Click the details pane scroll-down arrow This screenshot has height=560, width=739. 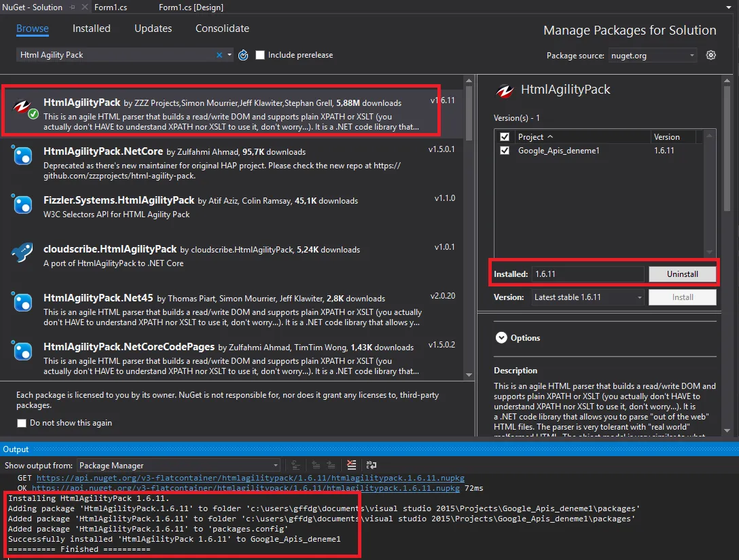[x=727, y=430]
